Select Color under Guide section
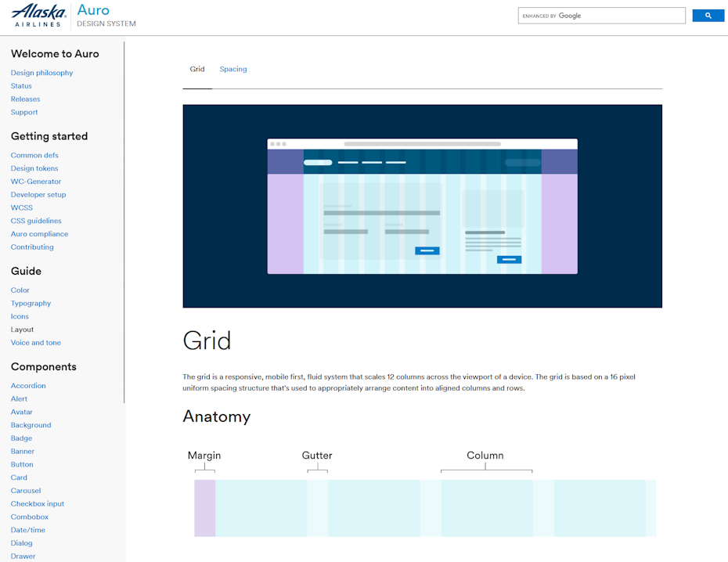 coord(20,290)
